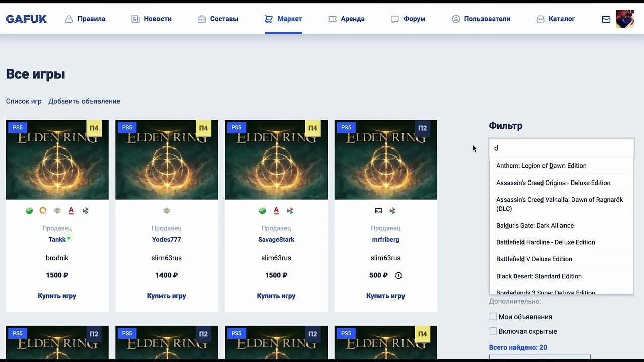Click SBP icon on mrfriberg's card
This screenshot has width=644, height=362.
click(392, 211)
